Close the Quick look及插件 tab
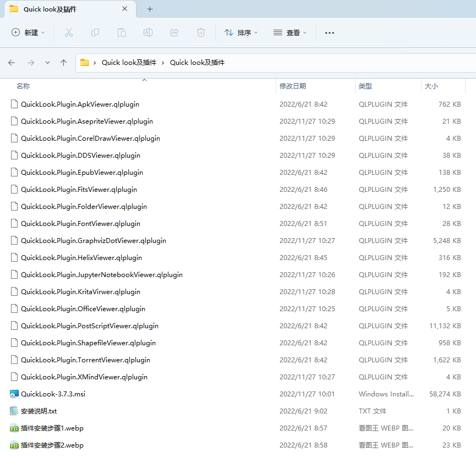 click(125, 9)
